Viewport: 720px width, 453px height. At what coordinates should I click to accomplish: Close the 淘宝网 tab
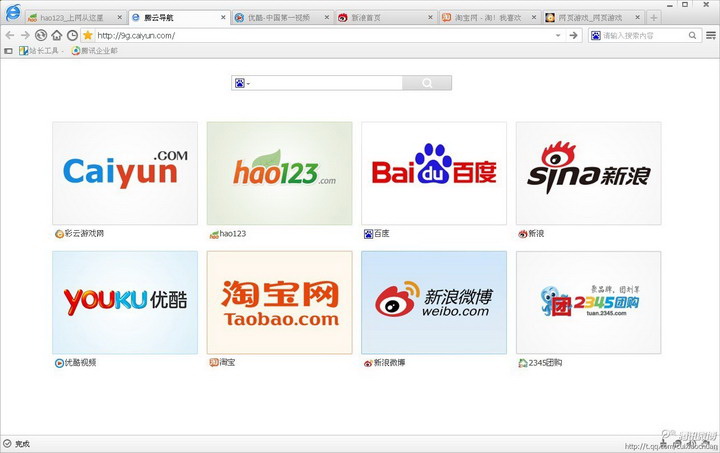[534, 17]
